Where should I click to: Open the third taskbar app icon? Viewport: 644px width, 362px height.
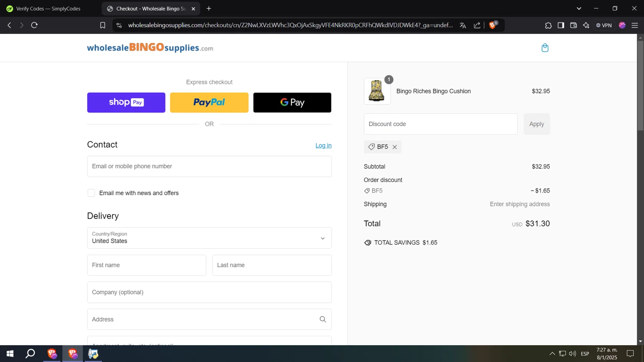pos(93,354)
